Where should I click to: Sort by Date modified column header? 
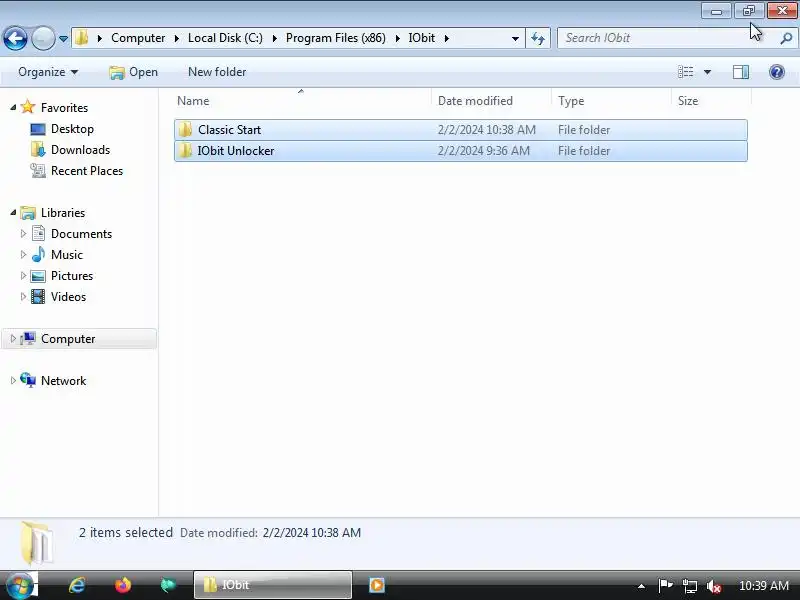492,101
